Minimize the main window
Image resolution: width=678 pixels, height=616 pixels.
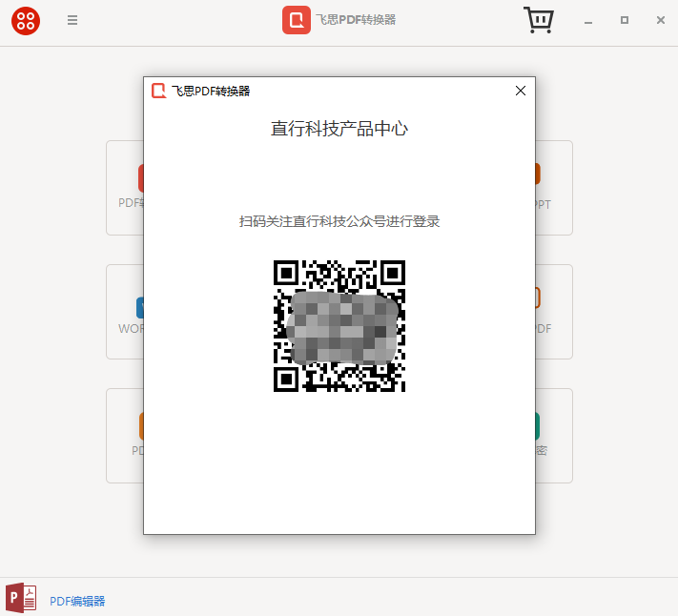pos(588,22)
